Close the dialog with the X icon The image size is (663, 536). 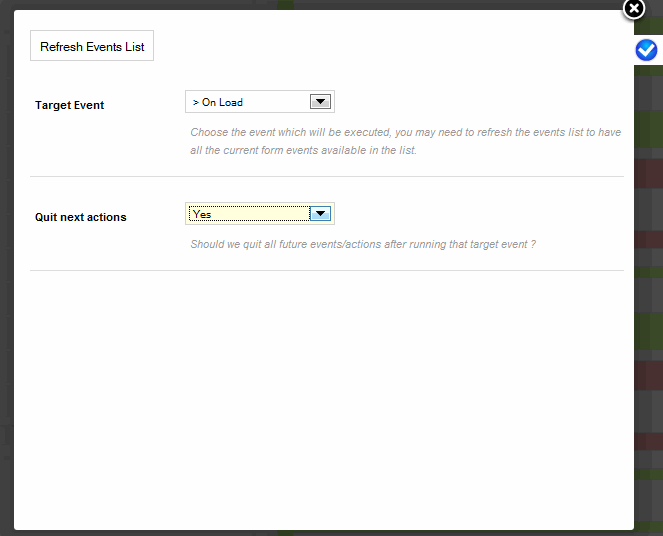[x=634, y=8]
